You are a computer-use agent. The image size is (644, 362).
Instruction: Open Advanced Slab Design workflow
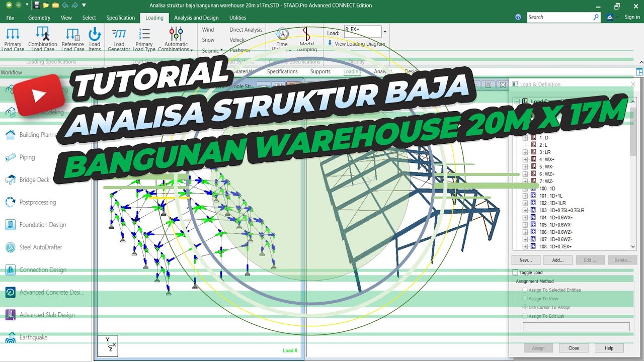pyautogui.click(x=40, y=315)
